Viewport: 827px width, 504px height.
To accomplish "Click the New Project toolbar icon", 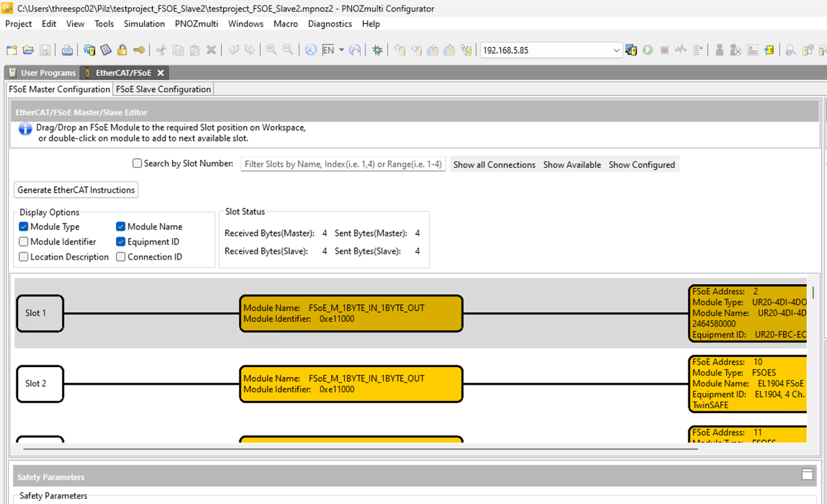I will click(x=11, y=50).
